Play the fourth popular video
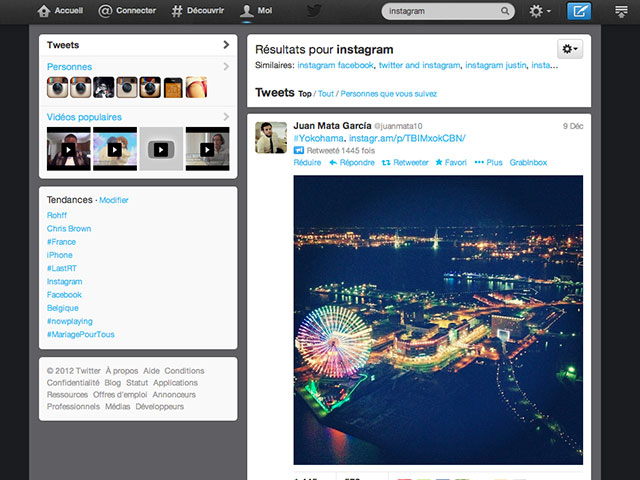Viewport: 640px width, 480px height. pos(207,149)
